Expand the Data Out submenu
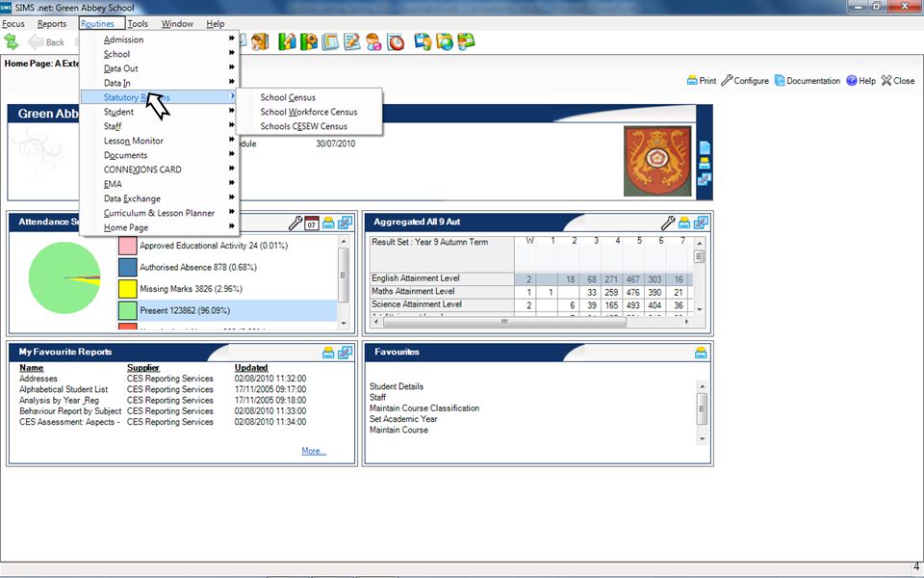This screenshot has height=578, width=924. (159, 68)
